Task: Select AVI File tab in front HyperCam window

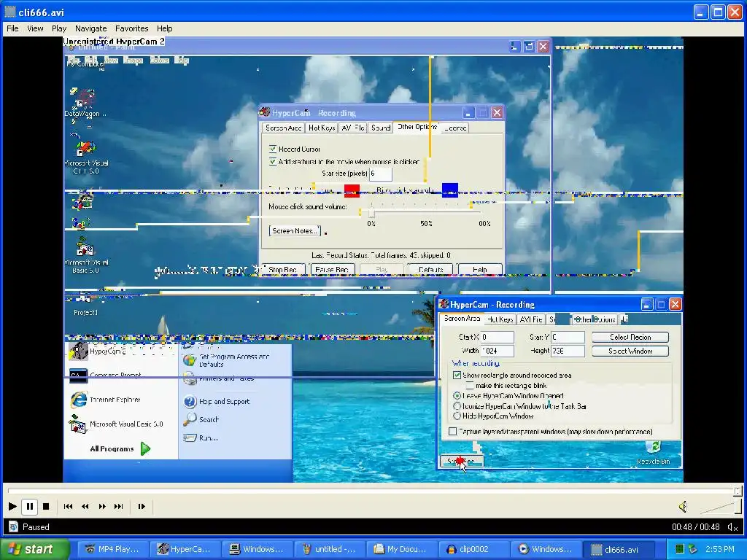Action: click(x=531, y=319)
